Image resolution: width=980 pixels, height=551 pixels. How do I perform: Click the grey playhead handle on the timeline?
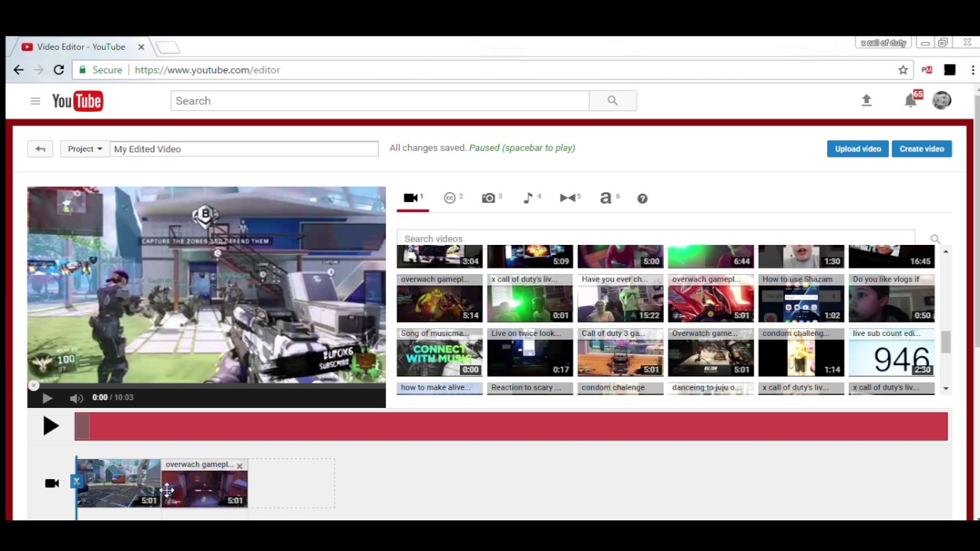click(82, 426)
